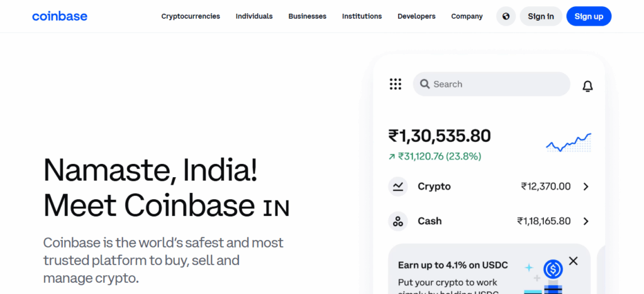Click the USDC dollar coin icon
Image resolution: width=644 pixels, height=294 pixels.
[553, 269]
